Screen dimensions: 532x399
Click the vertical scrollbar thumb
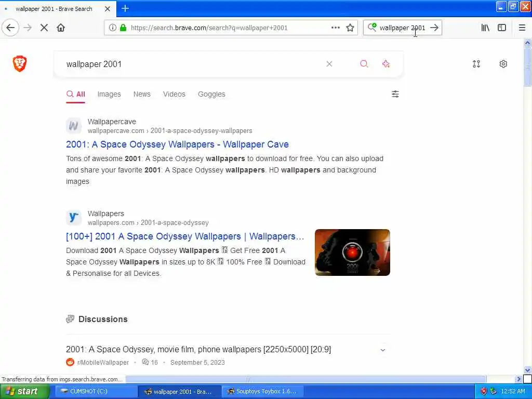(527, 67)
